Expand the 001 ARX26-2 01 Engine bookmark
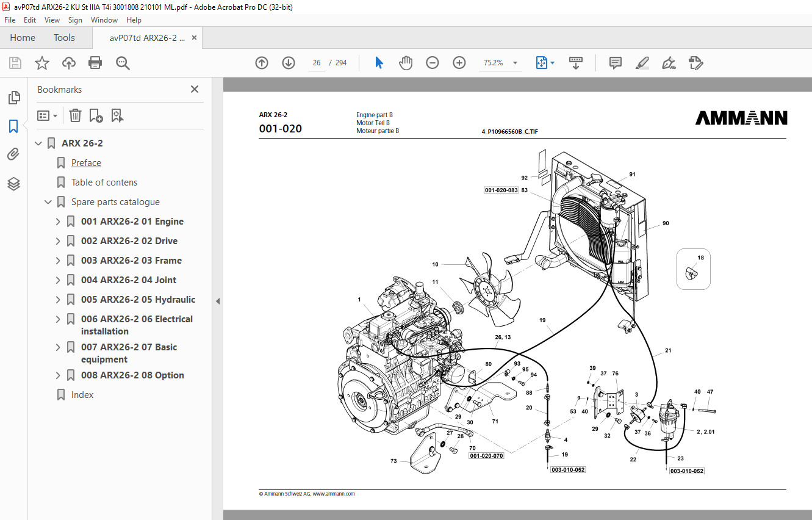Image resolution: width=812 pixels, height=520 pixels. pos(59,222)
